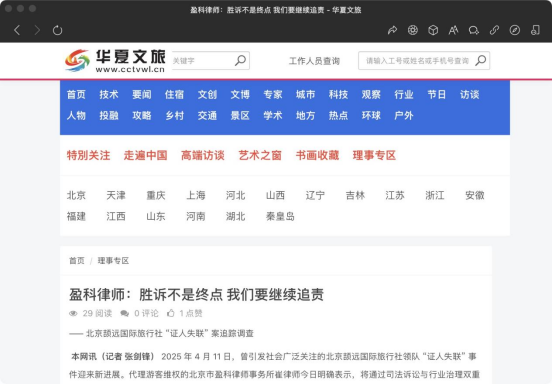The height and width of the screenshot is (384, 552).
Task: Select the 江苏 region link
Action: [395, 195]
